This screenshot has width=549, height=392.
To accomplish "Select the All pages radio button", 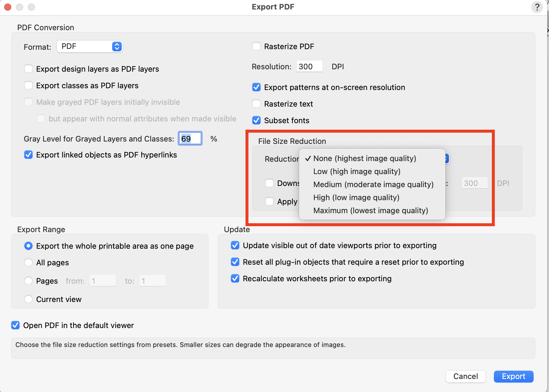I will 28,263.
